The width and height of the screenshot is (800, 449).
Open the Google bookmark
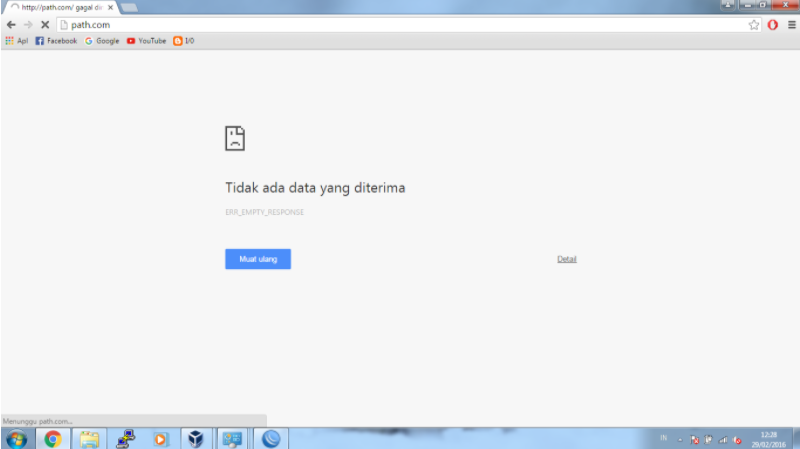point(102,41)
